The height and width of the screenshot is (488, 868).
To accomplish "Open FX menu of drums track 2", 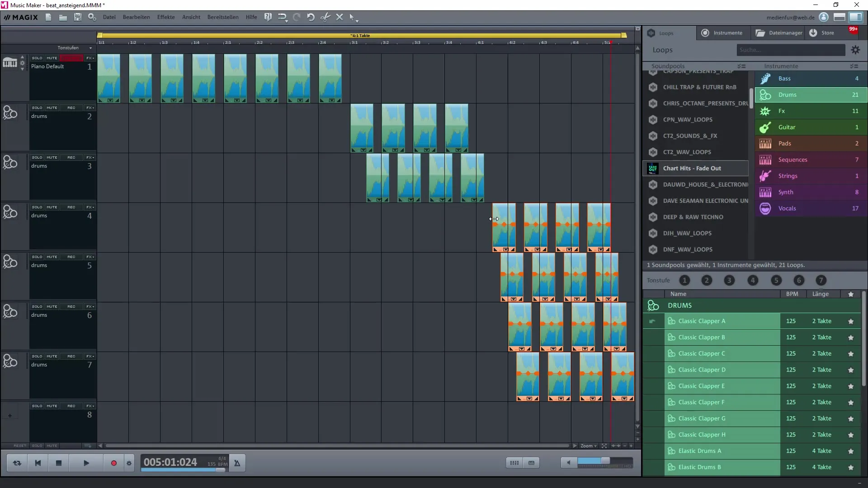I will [90, 108].
